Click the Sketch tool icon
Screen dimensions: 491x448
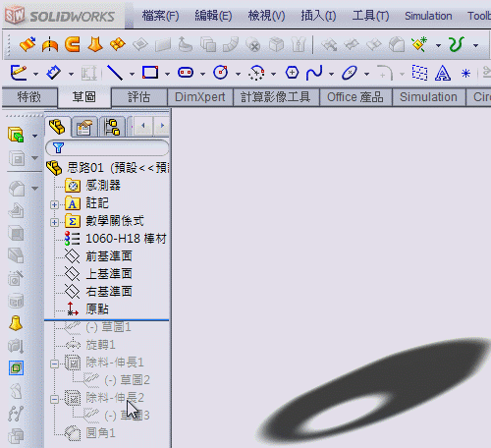[19, 73]
